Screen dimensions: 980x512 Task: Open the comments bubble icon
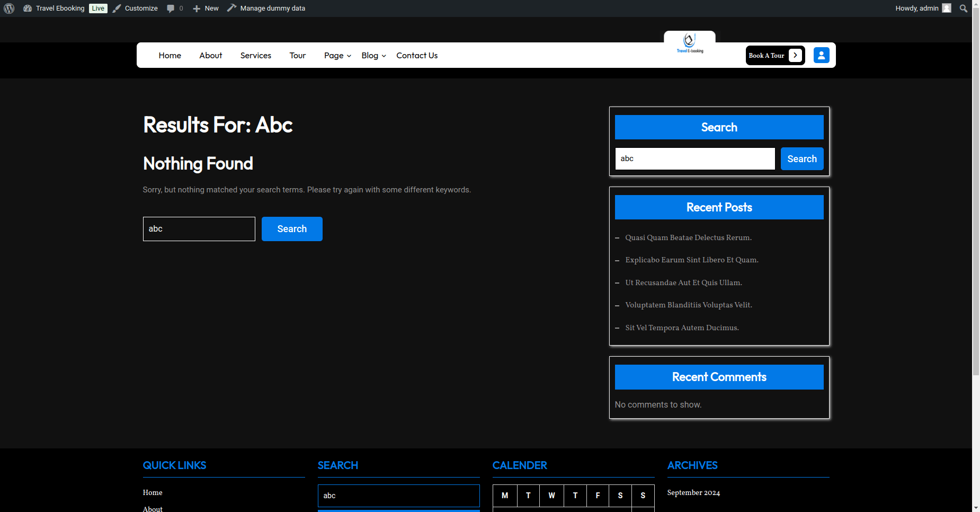(171, 8)
